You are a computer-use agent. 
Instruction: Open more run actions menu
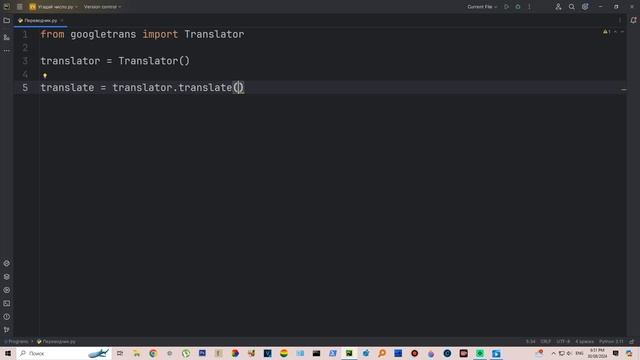coord(529,7)
